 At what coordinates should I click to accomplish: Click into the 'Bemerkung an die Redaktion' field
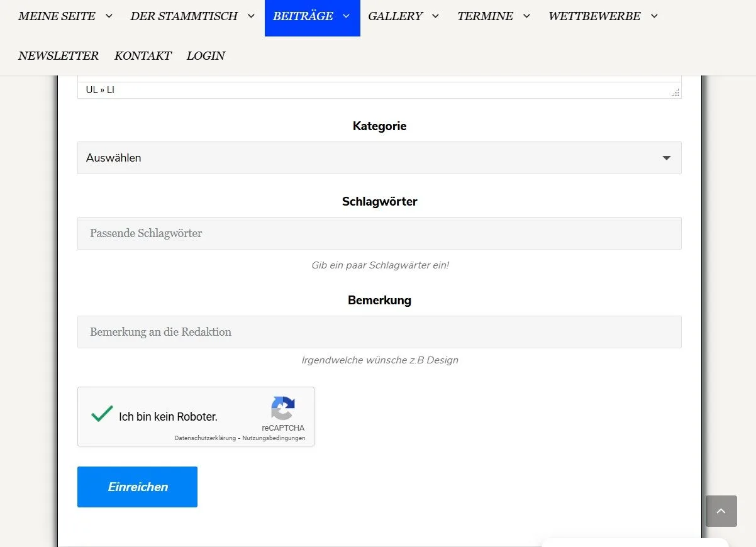379,332
